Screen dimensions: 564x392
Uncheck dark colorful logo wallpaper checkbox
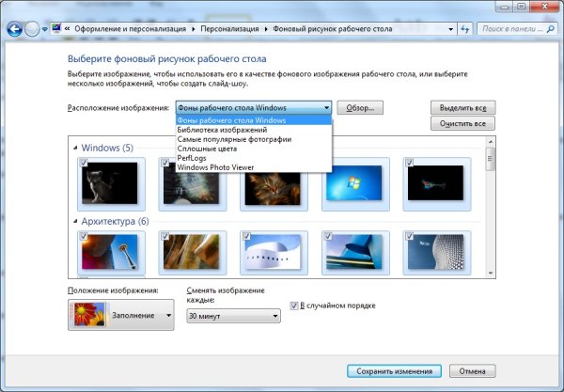pyautogui.click(x=409, y=163)
